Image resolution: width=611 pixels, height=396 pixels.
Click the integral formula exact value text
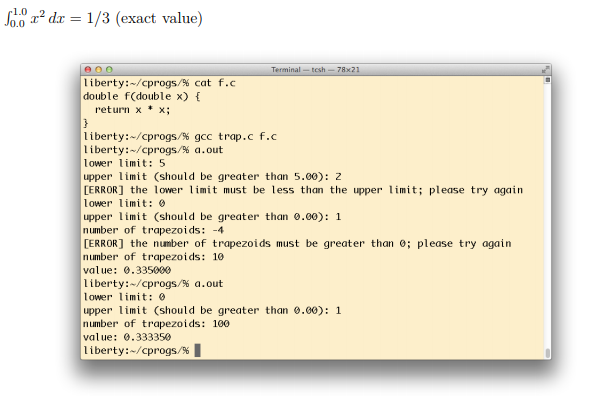[104, 18]
